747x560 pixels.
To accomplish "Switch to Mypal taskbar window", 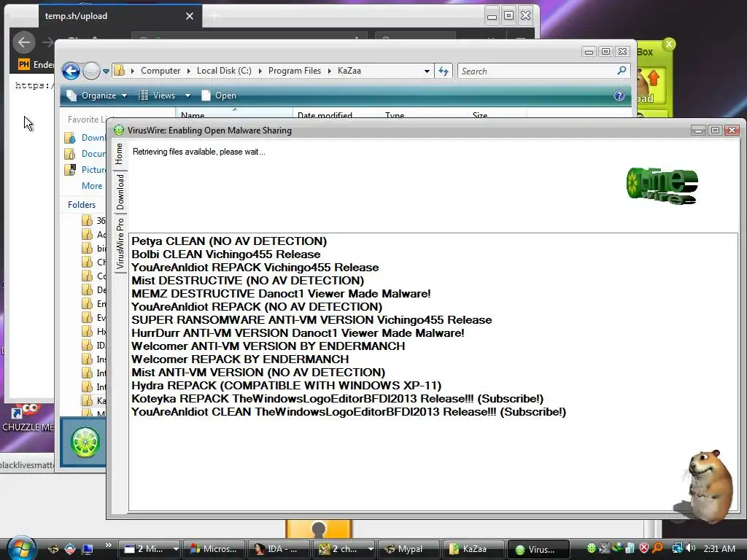I will point(409,549).
